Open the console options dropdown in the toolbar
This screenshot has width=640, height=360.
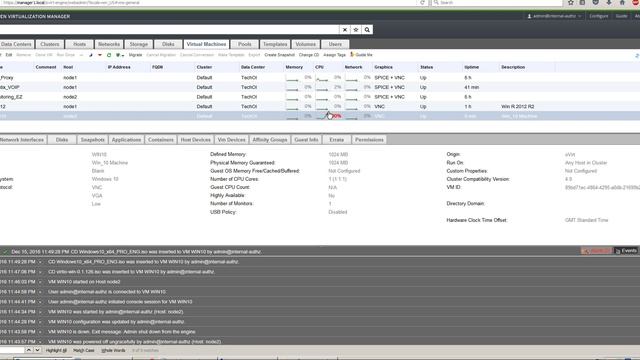(120, 55)
